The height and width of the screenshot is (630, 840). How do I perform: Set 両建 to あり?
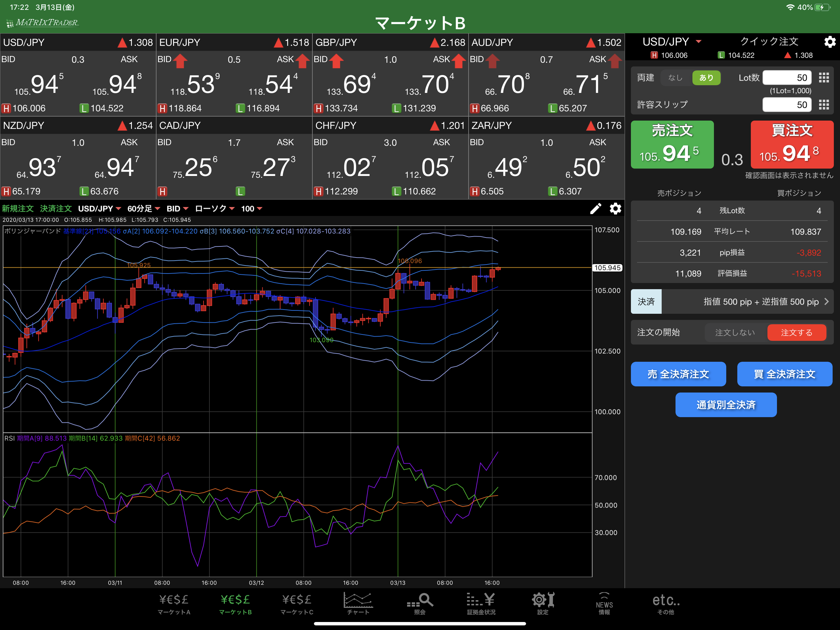coord(706,78)
